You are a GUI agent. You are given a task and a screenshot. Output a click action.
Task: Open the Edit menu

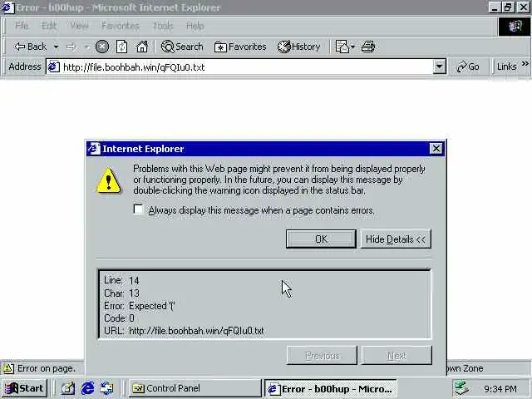point(49,26)
